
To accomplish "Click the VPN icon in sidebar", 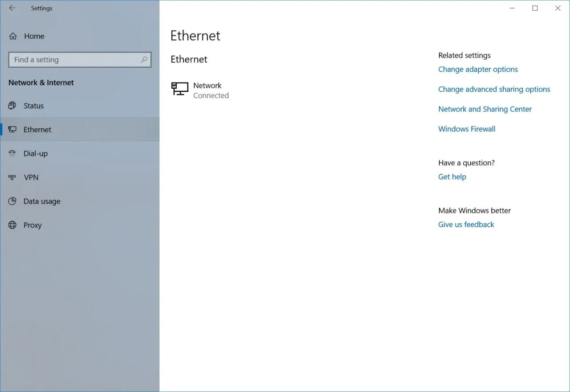I will pyautogui.click(x=12, y=177).
